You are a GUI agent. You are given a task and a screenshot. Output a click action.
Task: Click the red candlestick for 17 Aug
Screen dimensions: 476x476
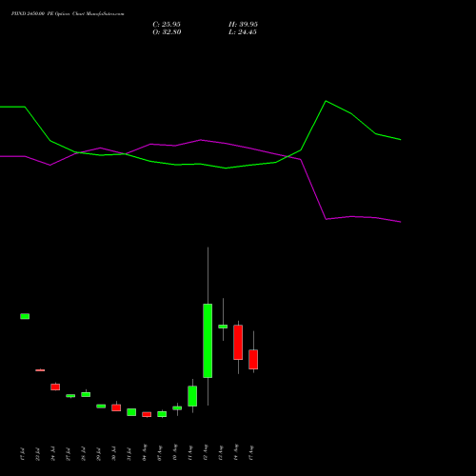[x=253, y=359]
